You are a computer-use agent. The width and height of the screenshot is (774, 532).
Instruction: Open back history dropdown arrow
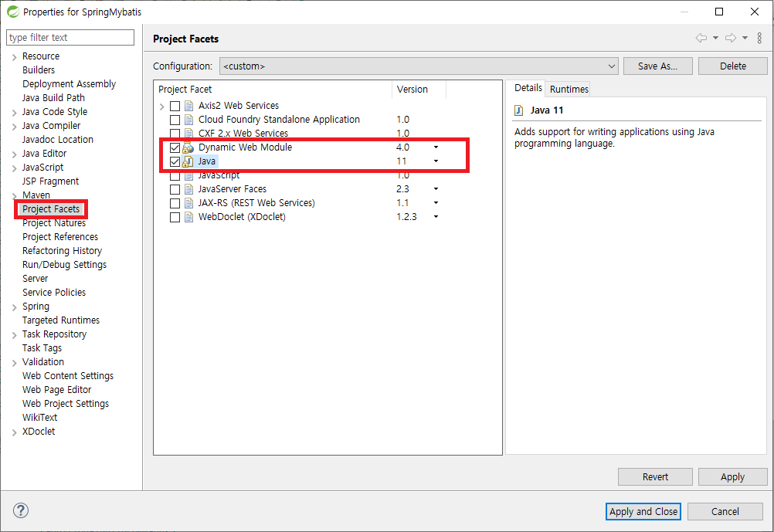point(715,38)
